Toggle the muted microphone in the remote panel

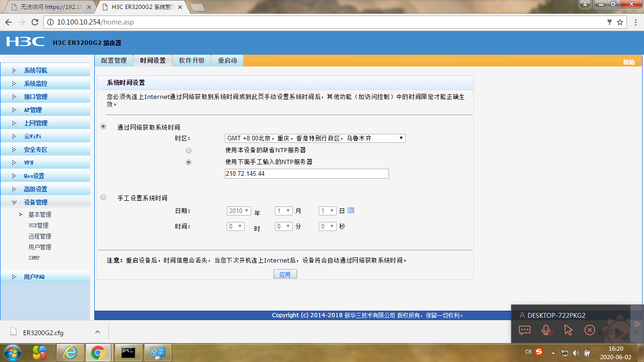point(547,330)
